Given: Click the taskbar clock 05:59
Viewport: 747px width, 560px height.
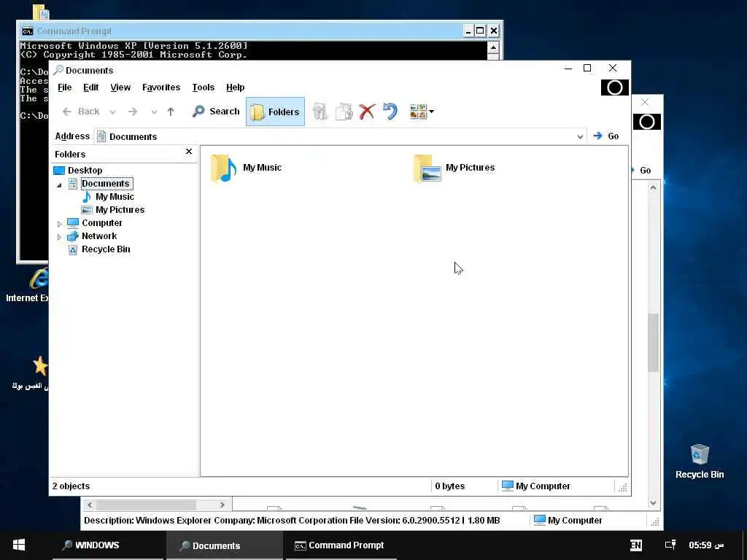Looking at the screenshot, I should 706,545.
